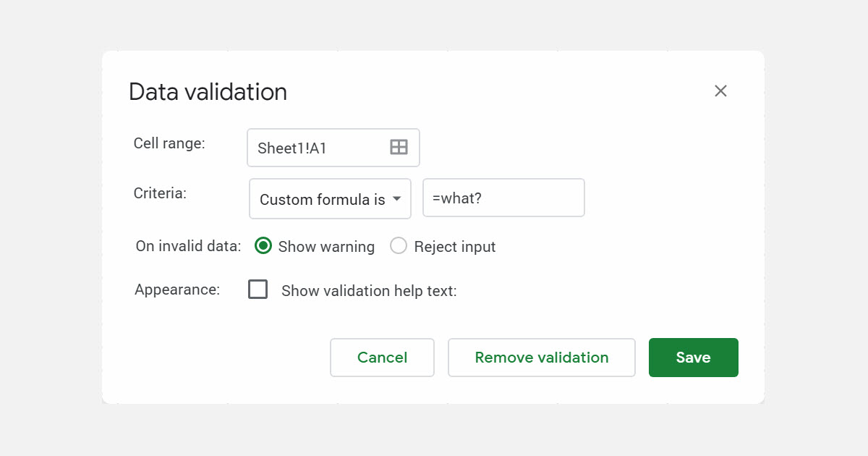Expand the criteria selector to change validation type
The image size is (868, 456).
(329, 198)
